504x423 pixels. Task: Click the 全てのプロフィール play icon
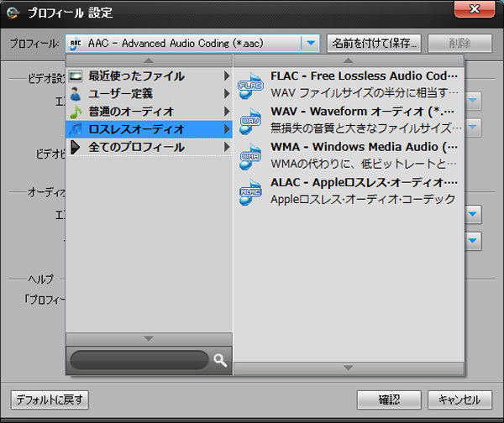coord(76,148)
